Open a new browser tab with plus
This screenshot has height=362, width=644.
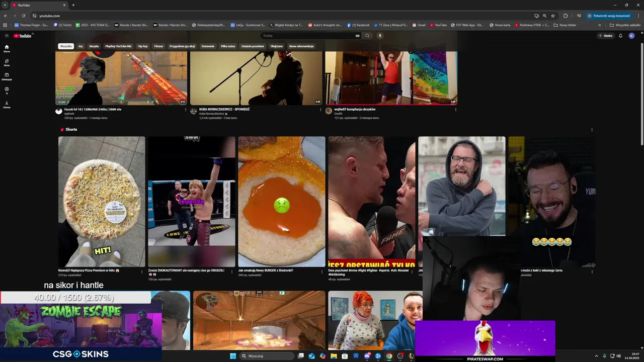pyautogui.click(x=73, y=5)
